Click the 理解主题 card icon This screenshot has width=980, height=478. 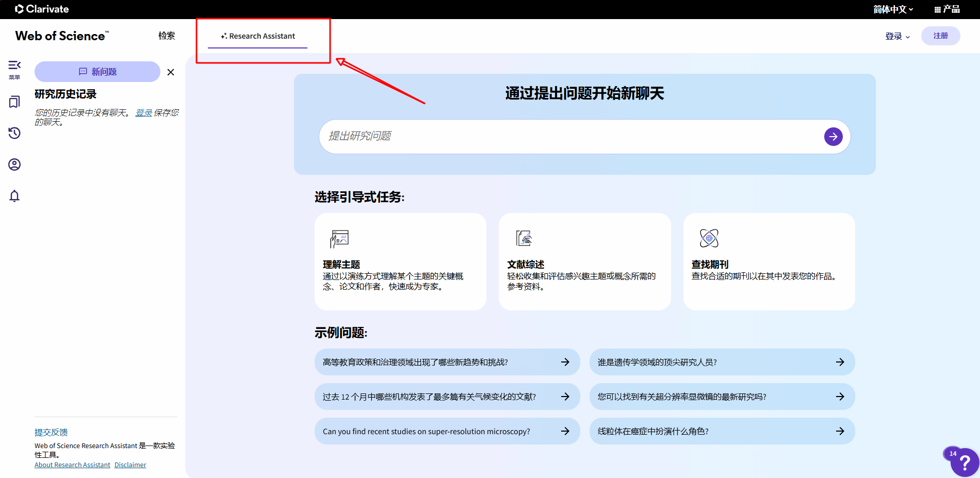pos(339,239)
